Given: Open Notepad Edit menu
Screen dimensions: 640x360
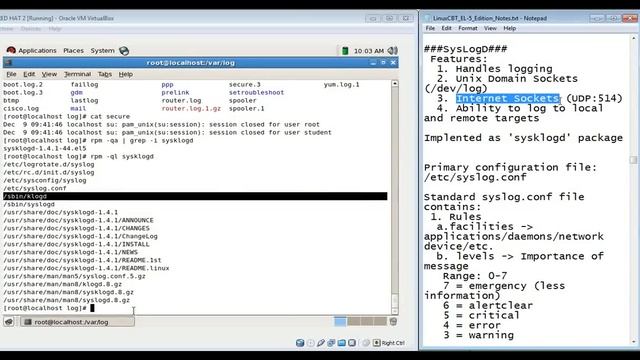Looking at the screenshot, I should coord(447,28).
